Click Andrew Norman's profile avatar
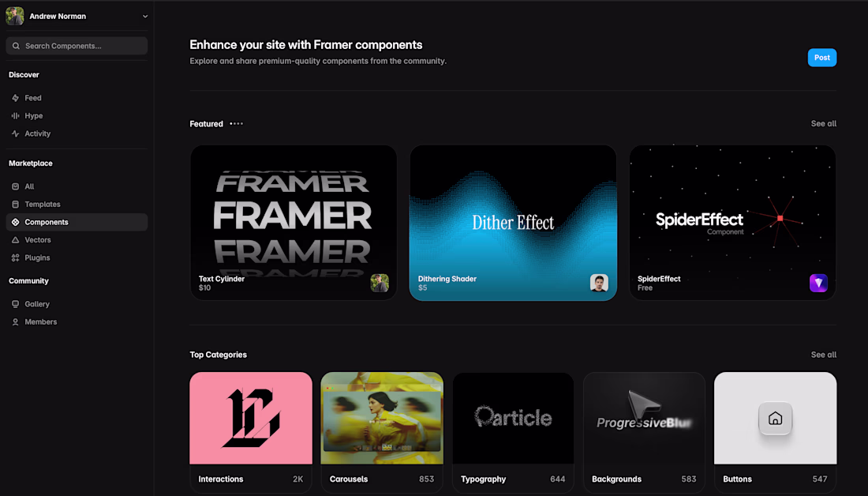This screenshot has width=868, height=496. point(15,16)
